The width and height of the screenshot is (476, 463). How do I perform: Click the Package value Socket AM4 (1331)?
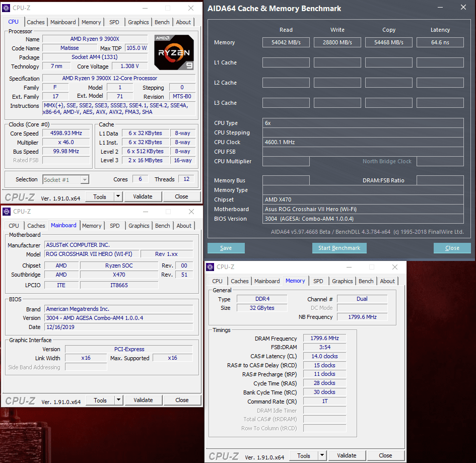(x=95, y=57)
